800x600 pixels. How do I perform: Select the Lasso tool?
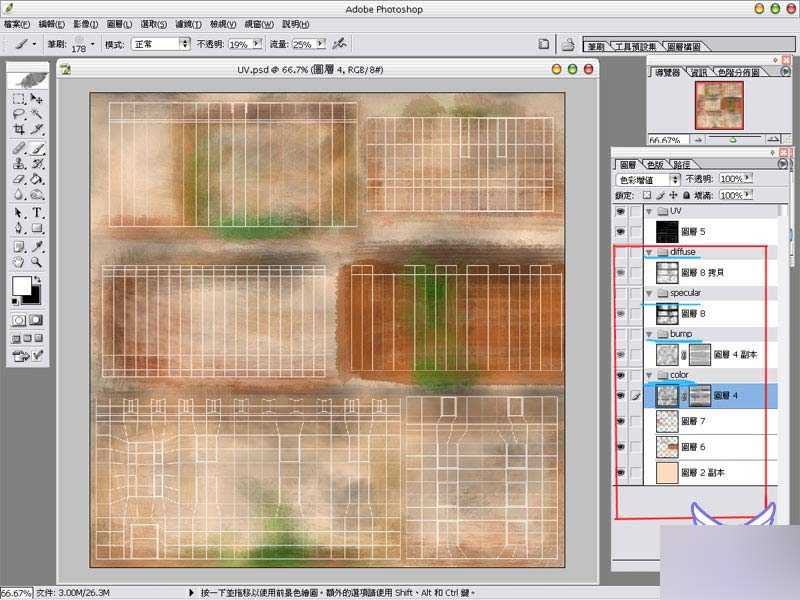tap(19, 114)
